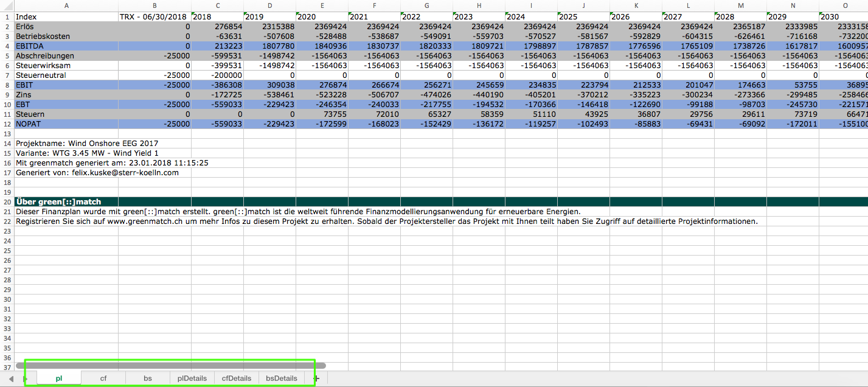Add a new sheet with plus button
The width and height of the screenshot is (868, 387).
316,378
